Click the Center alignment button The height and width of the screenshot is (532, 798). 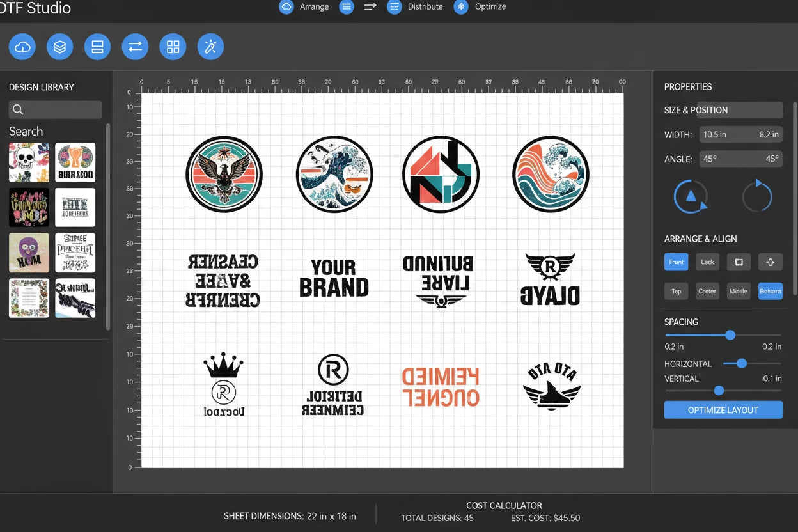[707, 291]
